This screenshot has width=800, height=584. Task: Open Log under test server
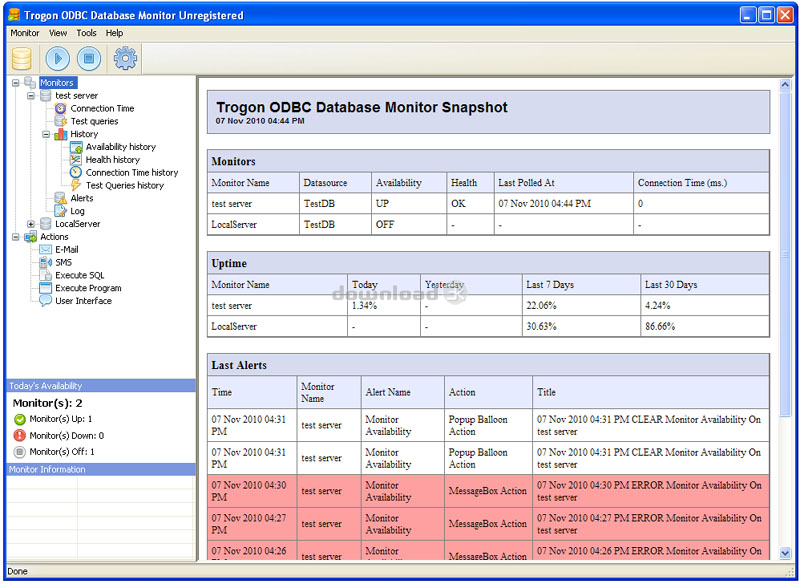pos(77,211)
